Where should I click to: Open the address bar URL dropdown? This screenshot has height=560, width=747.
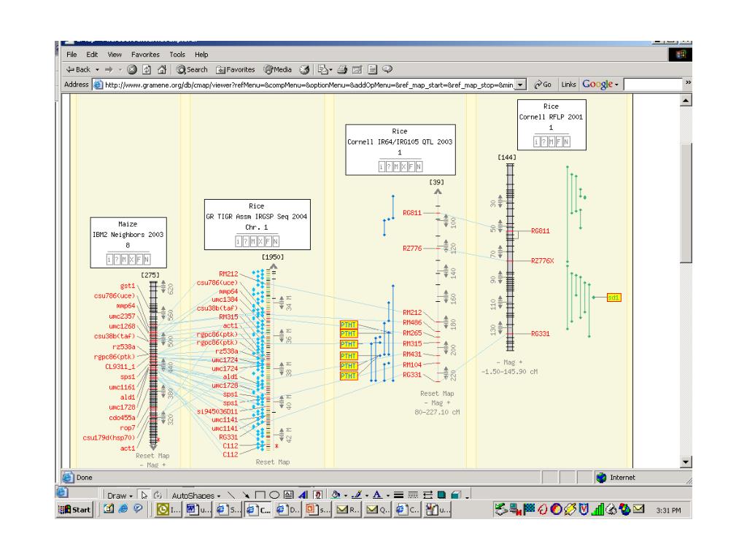[520, 85]
